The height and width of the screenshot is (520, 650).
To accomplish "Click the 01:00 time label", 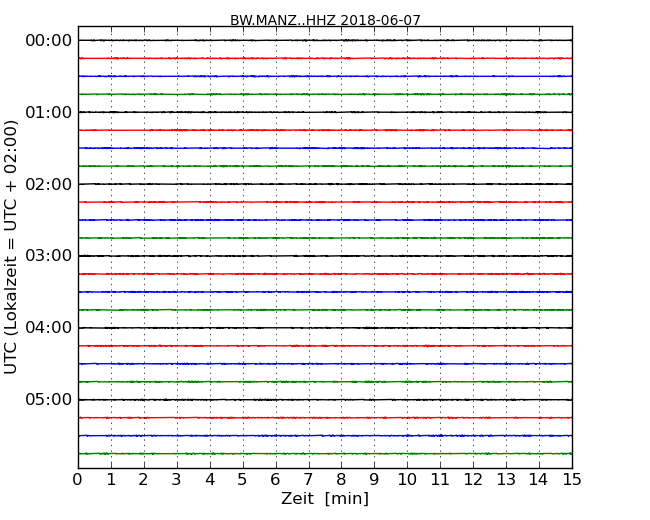I will tap(49, 112).
